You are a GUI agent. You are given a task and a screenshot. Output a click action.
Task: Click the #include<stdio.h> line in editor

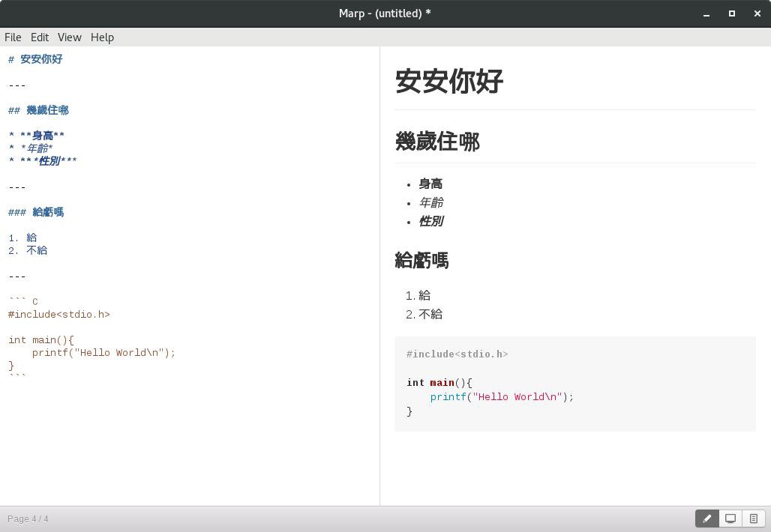(x=59, y=315)
